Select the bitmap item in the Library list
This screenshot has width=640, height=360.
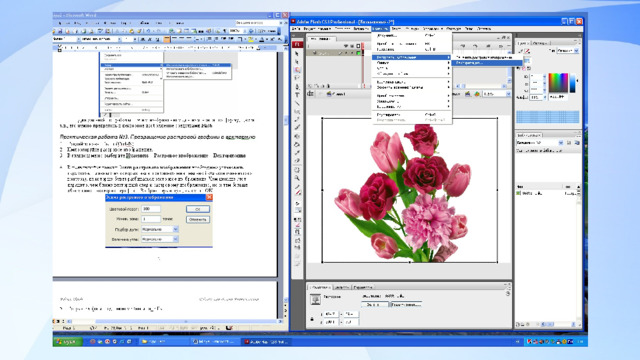point(547,193)
